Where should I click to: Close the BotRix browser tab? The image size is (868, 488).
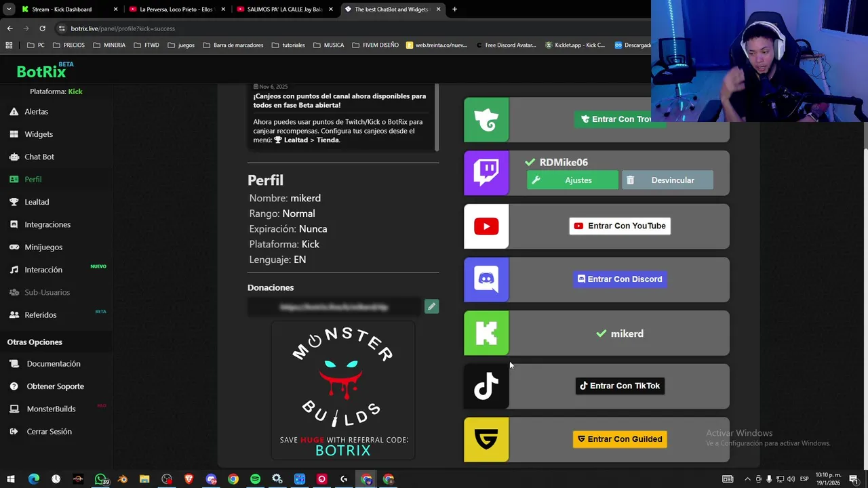point(438,9)
